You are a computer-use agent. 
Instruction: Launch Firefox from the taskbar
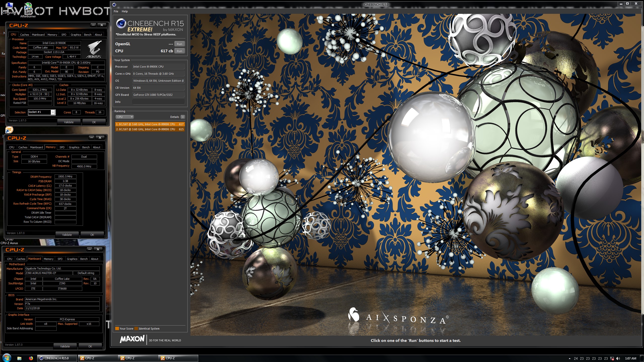[31, 358]
